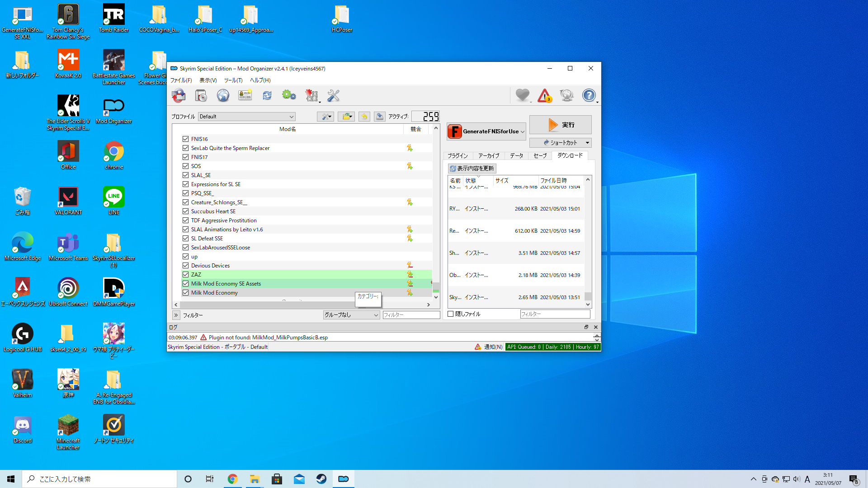
Task: Disable the SLAL_SE mod
Action: click(x=185, y=175)
